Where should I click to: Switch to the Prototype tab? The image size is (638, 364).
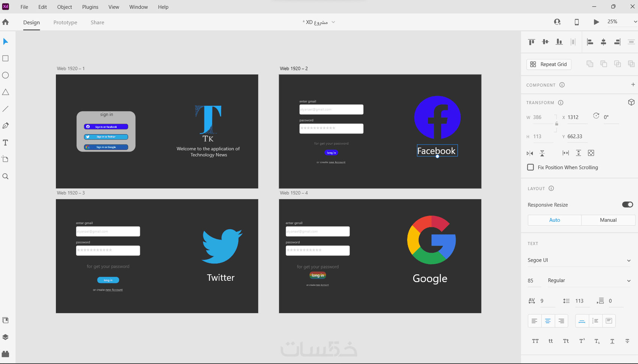point(65,23)
